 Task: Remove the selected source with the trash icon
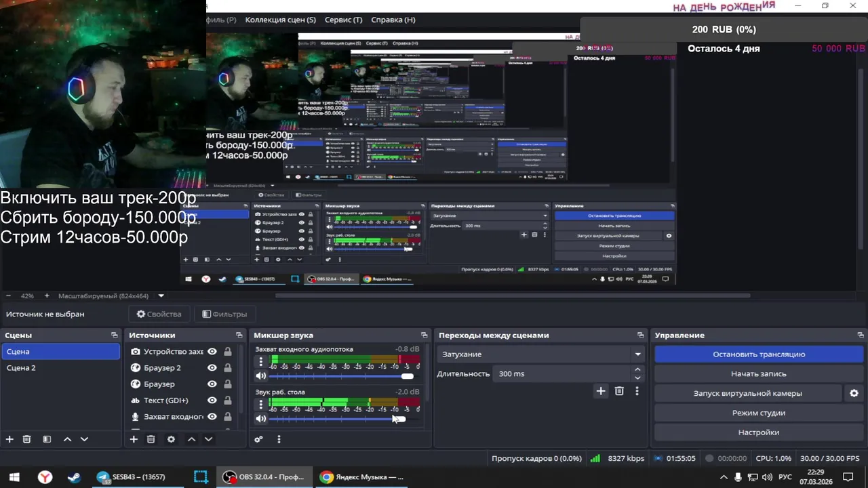[151, 439]
